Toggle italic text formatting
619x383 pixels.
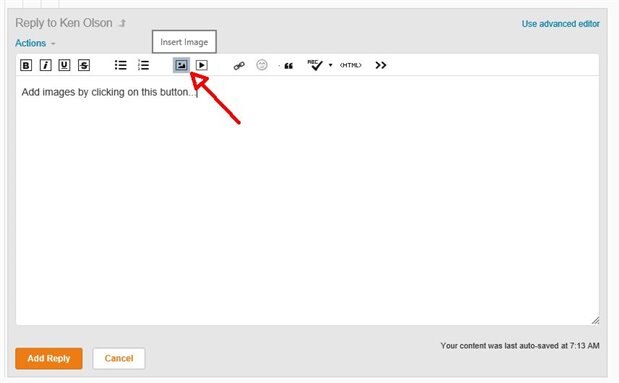point(45,65)
